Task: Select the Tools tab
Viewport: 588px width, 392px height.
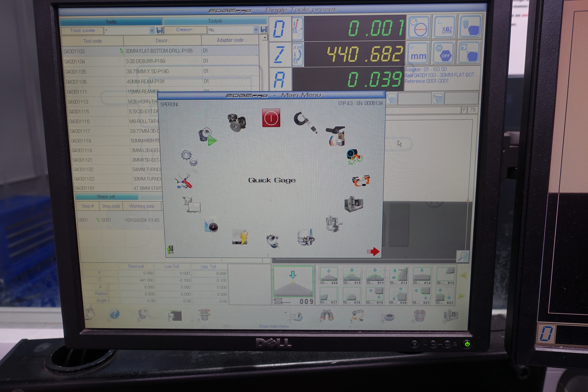Action: coord(111,22)
